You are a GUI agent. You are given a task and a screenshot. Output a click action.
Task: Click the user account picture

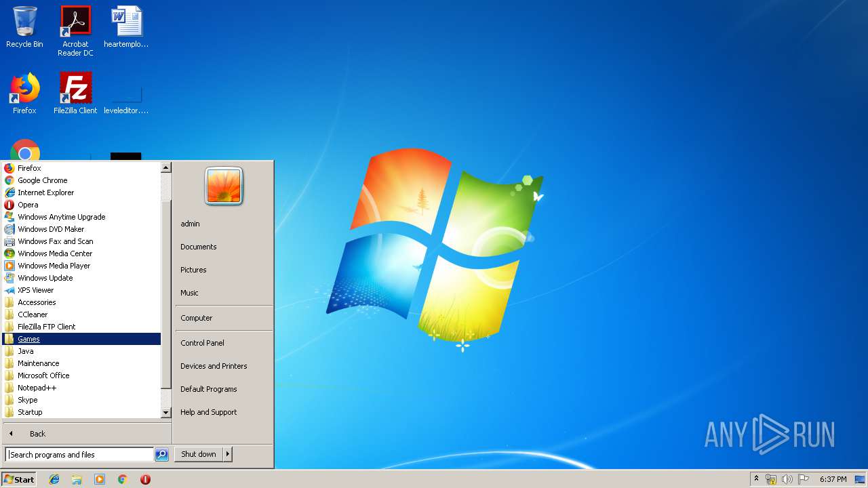click(224, 186)
